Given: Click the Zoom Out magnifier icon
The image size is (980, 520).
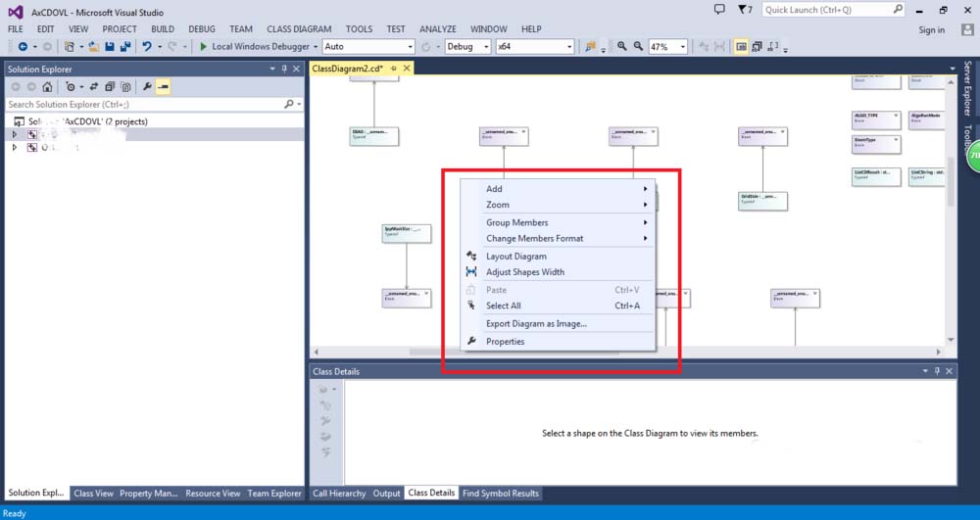Looking at the screenshot, I should tap(638, 46).
